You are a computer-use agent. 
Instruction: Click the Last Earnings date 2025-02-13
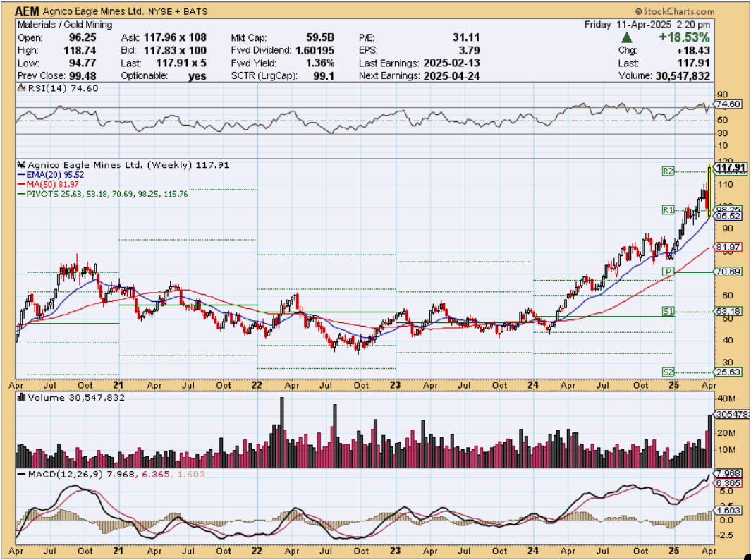pyautogui.click(x=451, y=63)
